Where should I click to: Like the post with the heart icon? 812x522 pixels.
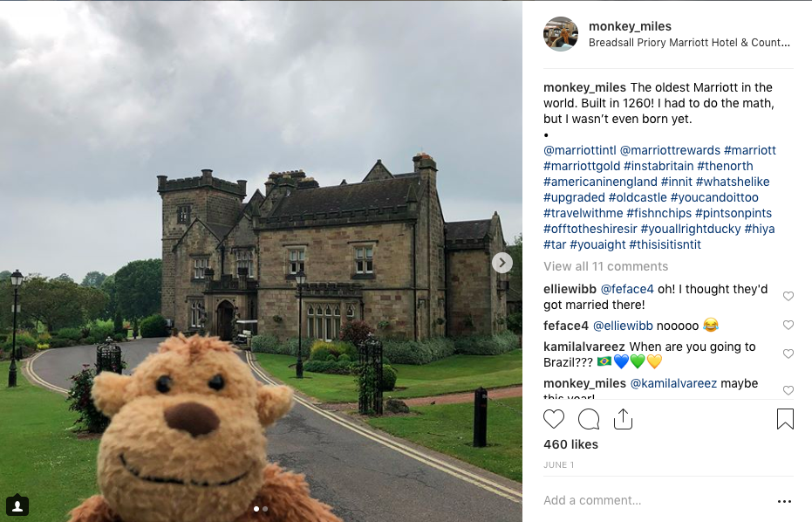[554, 419]
